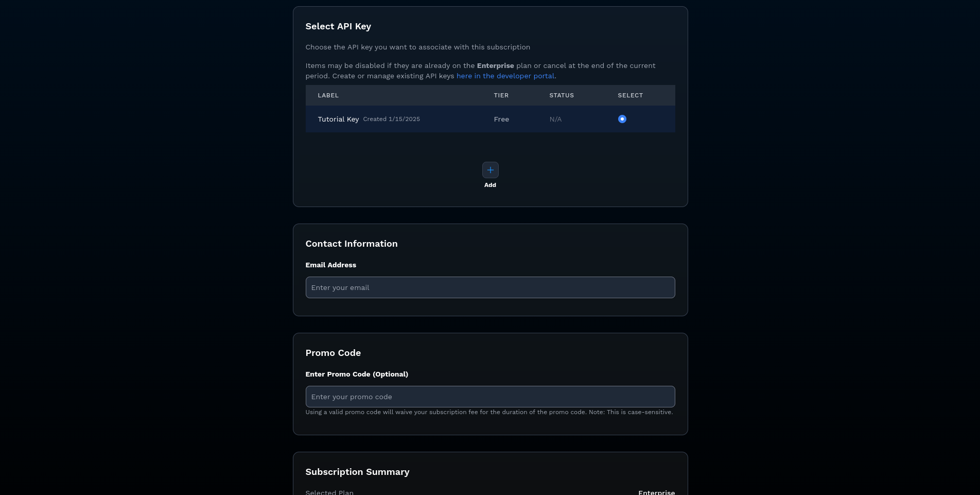Click the Email Address input field

(x=490, y=287)
